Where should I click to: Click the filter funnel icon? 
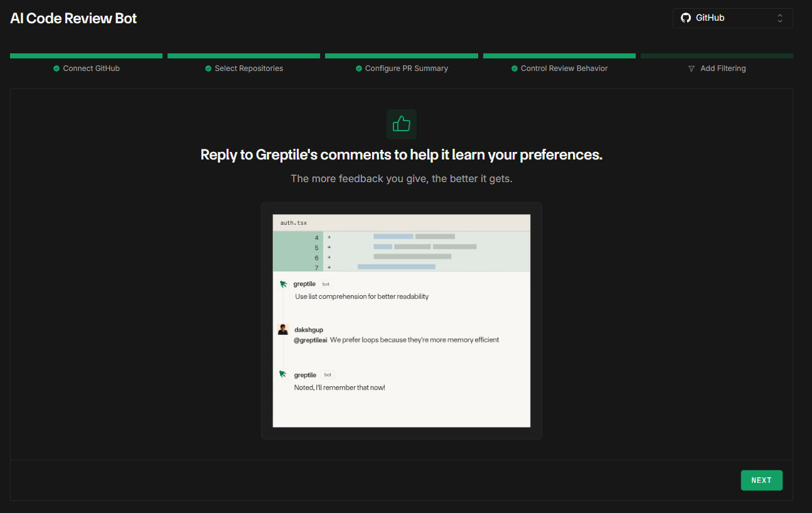(x=692, y=68)
